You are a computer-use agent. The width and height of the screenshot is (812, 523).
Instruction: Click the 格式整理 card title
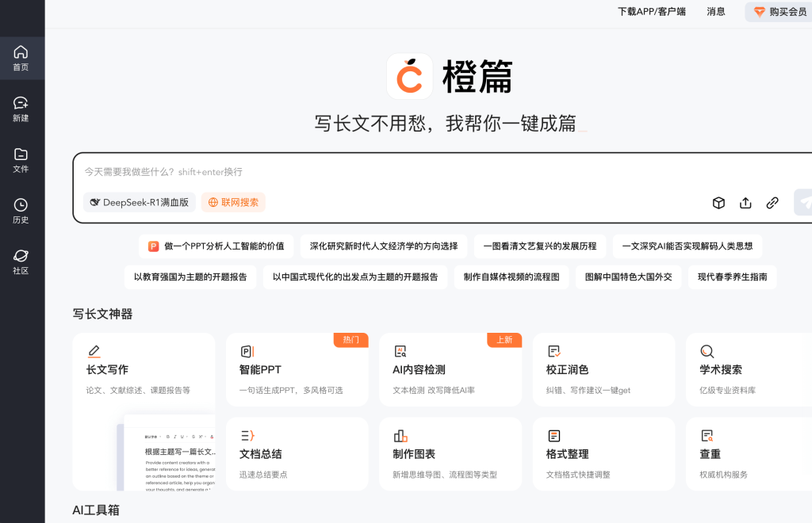coord(567,454)
